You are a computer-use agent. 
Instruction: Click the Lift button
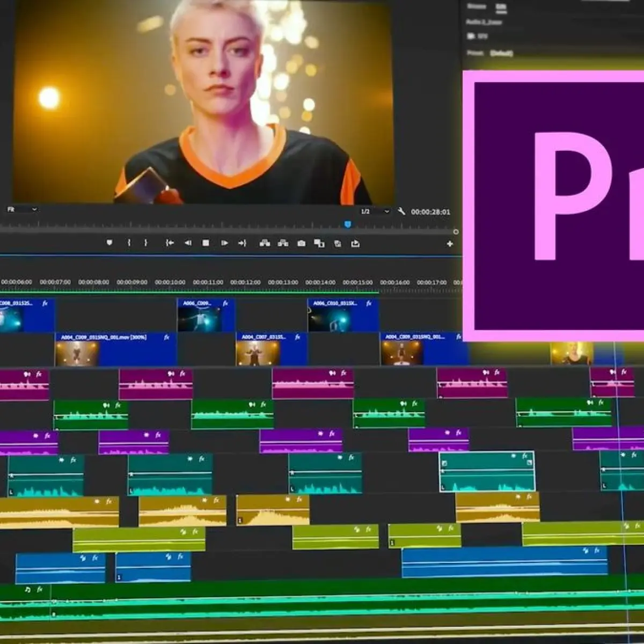(x=265, y=243)
